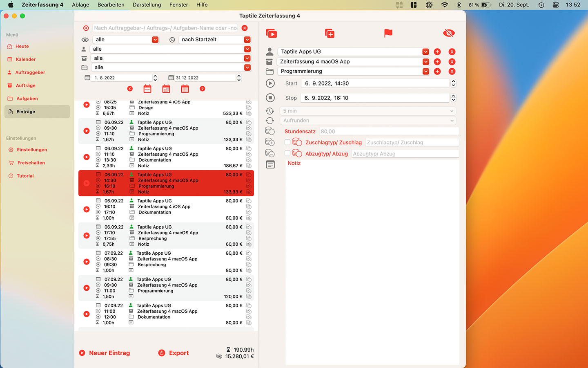Open the '5 min' rounding interval dropdown
This screenshot has height=368, width=588.
click(368, 111)
